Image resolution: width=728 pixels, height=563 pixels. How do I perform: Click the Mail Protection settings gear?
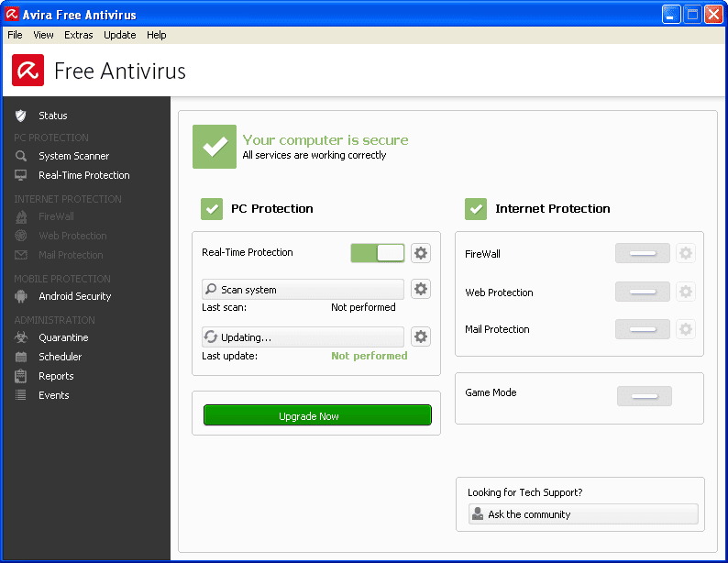[686, 329]
